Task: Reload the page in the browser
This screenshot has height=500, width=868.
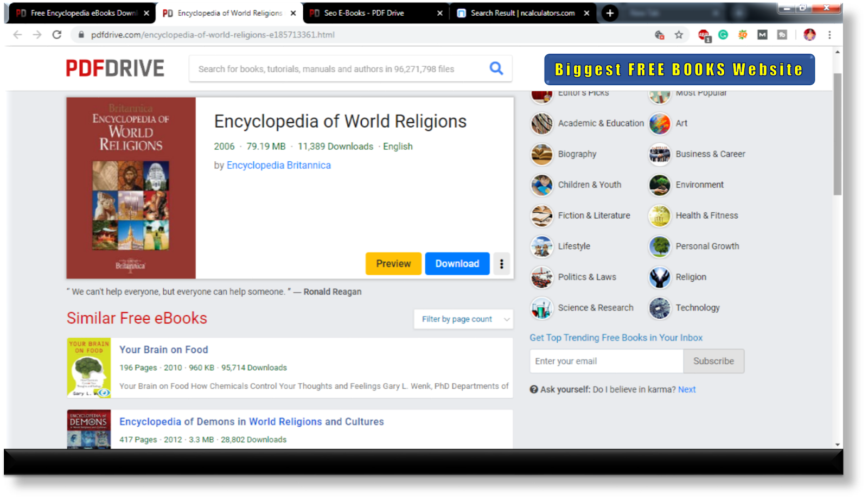Action: [x=56, y=35]
